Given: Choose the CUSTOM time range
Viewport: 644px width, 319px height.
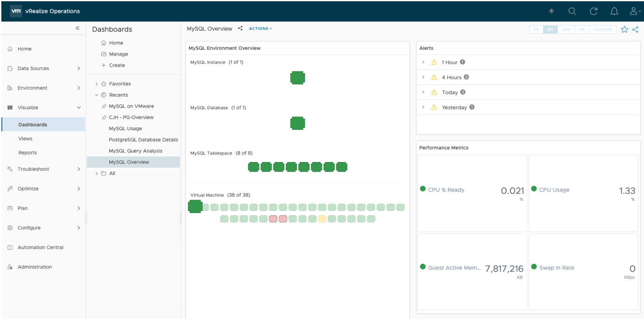Looking at the screenshot, I should (603, 30).
